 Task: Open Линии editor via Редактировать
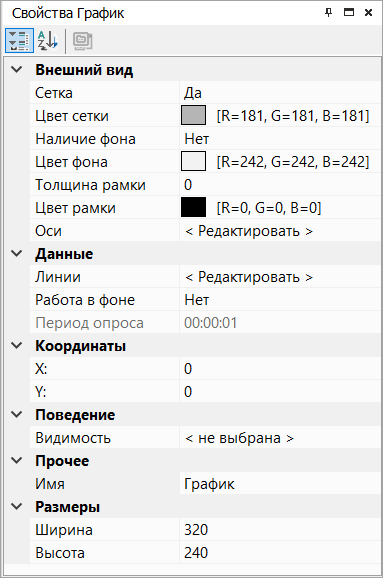(248, 277)
